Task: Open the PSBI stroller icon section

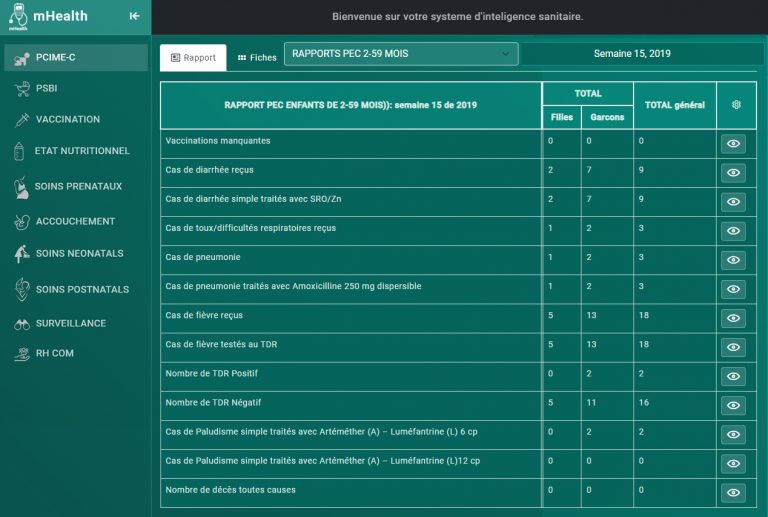Action: tap(21, 89)
